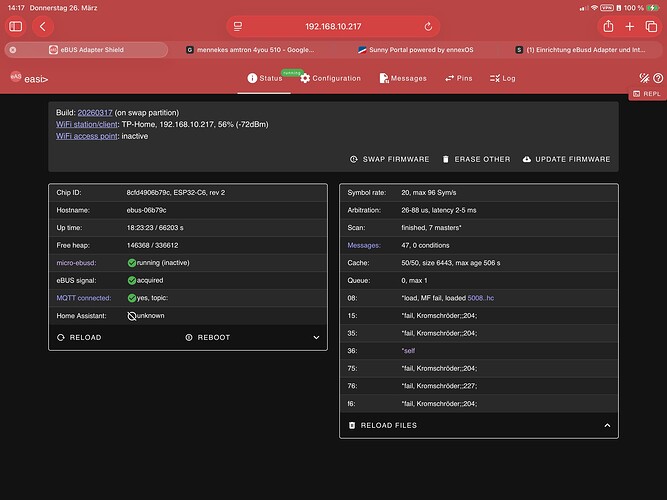Click the micro-ebusd link
The width and height of the screenshot is (667, 500).
tap(76, 263)
